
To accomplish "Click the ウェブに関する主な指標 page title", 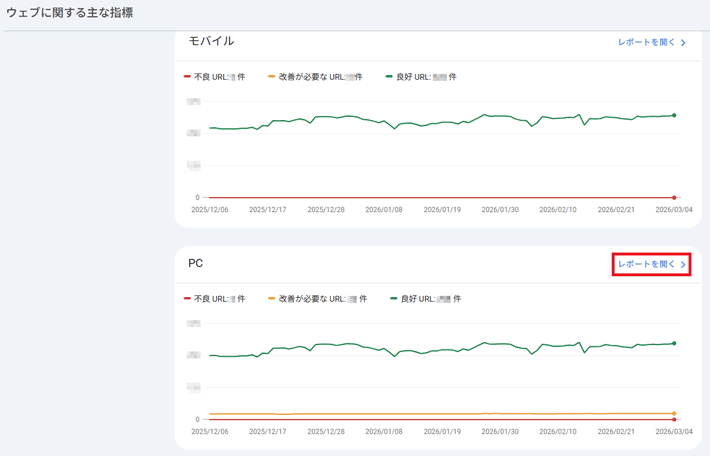I will [x=70, y=13].
